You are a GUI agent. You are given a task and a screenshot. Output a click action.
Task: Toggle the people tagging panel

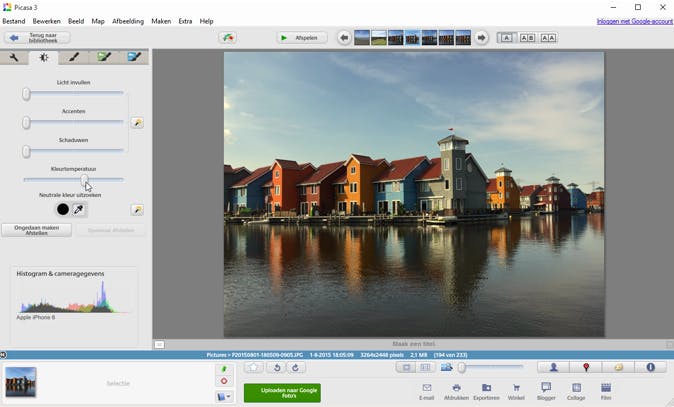[x=553, y=367]
